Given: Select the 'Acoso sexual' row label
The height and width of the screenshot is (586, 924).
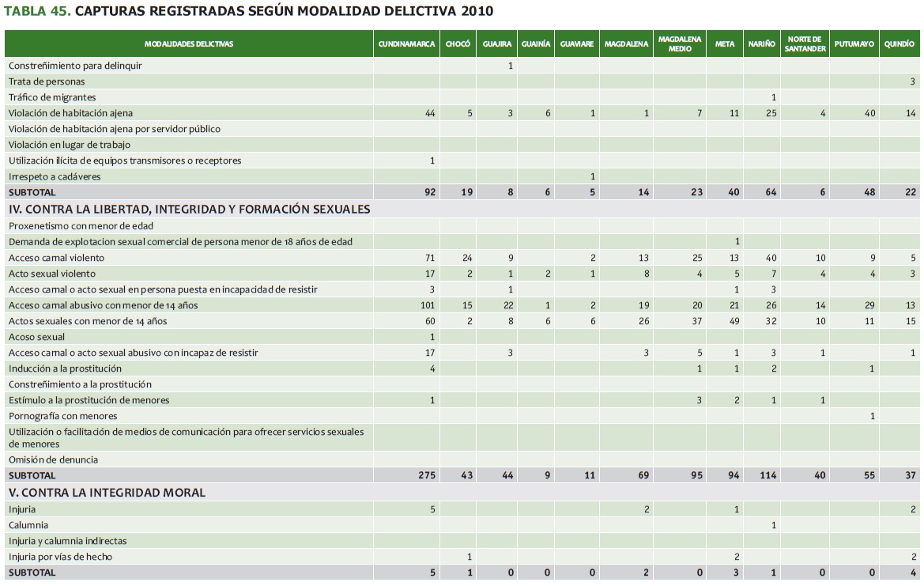Looking at the screenshot, I should 36,337.
